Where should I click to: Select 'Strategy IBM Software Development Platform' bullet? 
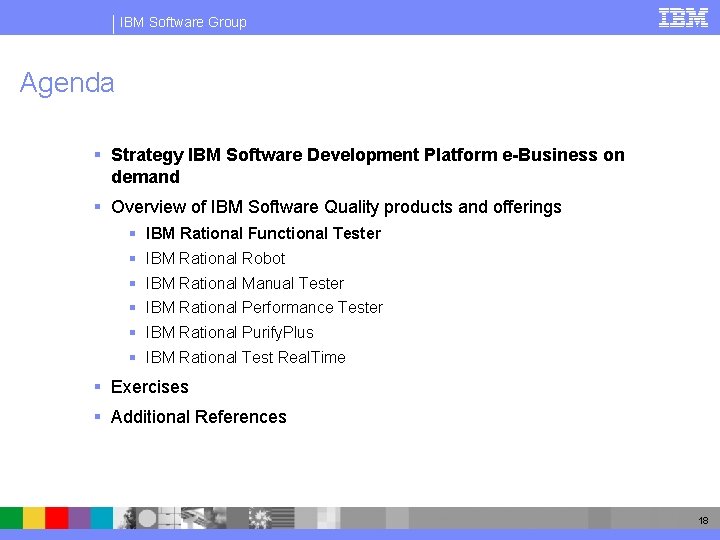point(367,165)
